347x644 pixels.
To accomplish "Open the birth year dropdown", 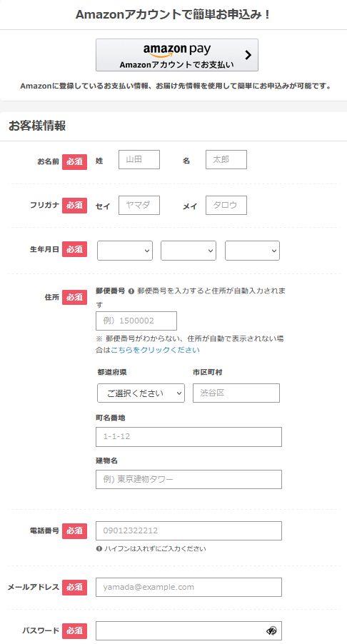I will click(125, 251).
